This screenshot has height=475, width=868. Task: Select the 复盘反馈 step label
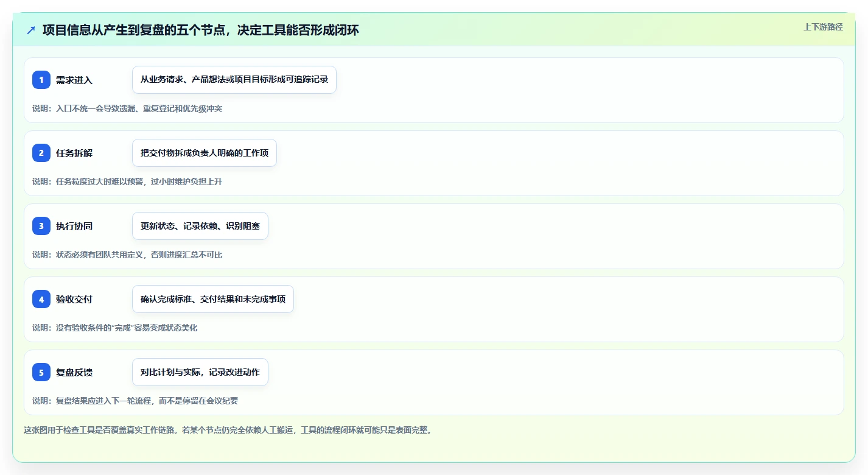pyautogui.click(x=74, y=372)
